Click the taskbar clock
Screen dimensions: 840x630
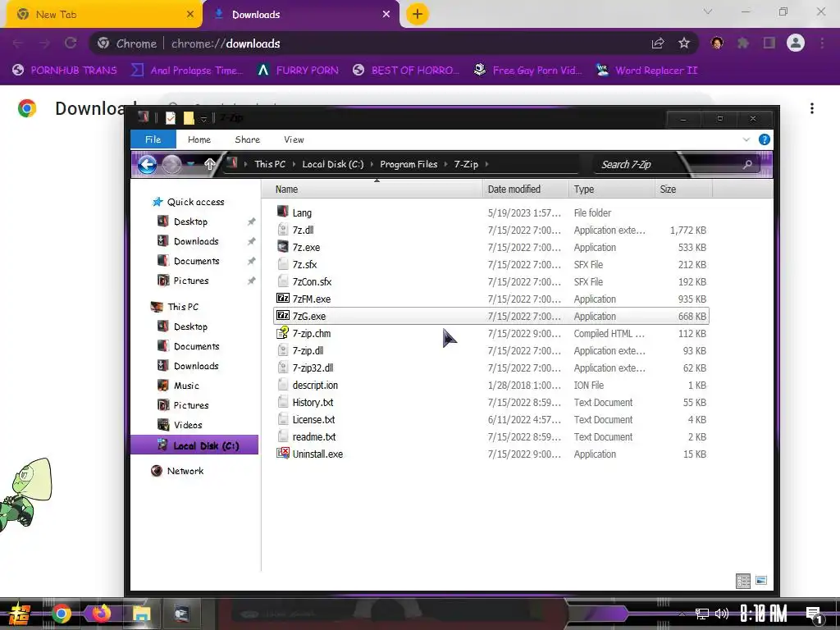click(764, 614)
